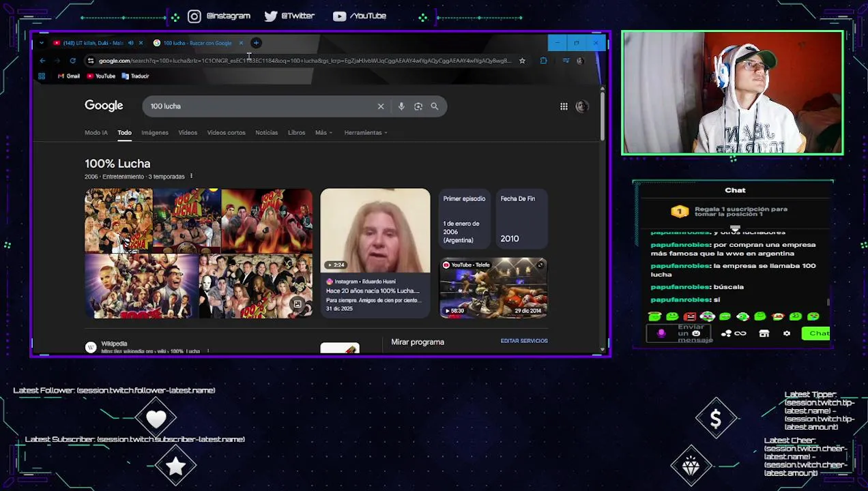The width and height of the screenshot is (868, 491).
Task: Switch to the Videos cortos tab
Action: 226,132
